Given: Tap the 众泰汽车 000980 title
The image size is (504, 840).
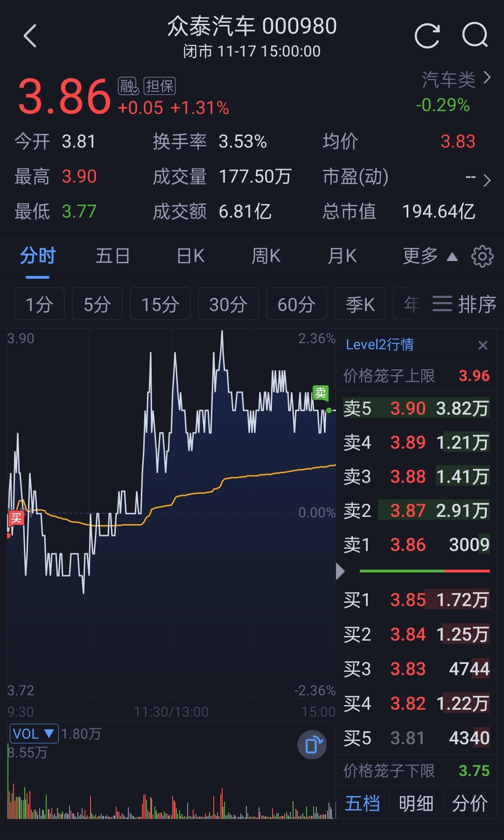Looking at the screenshot, I should (x=252, y=26).
